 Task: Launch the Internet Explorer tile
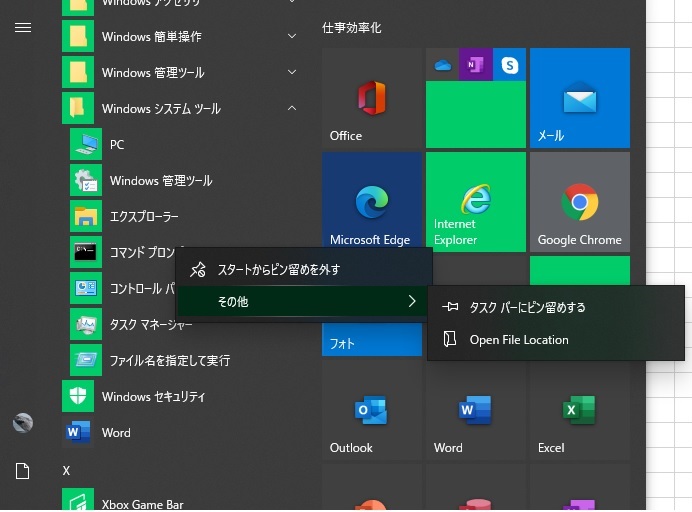pos(476,202)
